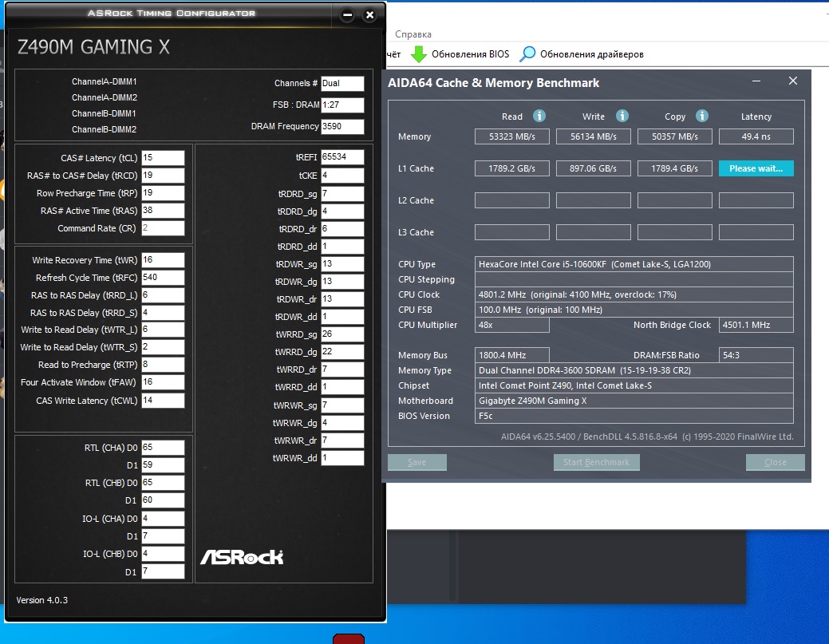Image resolution: width=829 pixels, height=644 pixels.
Task: Click the tRDWR_sg field
Action: (342, 264)
